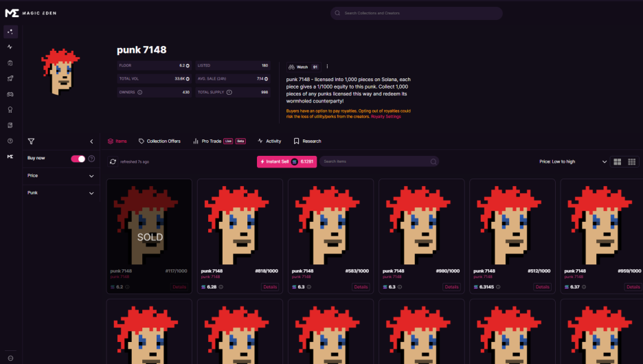
Task: Open the three-dot more options menu
Action: click(x=327, y=67)
